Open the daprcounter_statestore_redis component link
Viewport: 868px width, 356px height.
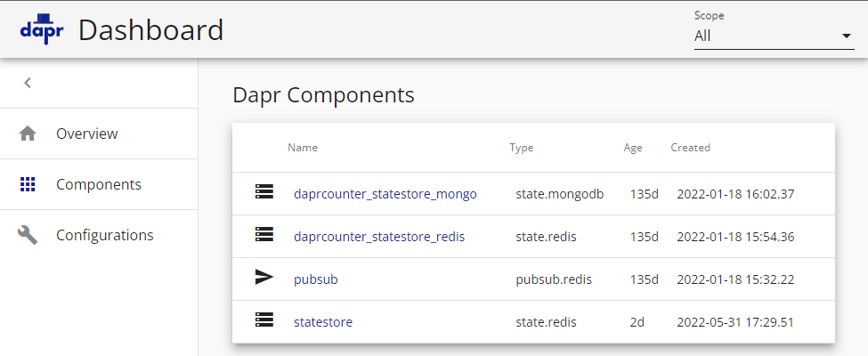(378, 236)
